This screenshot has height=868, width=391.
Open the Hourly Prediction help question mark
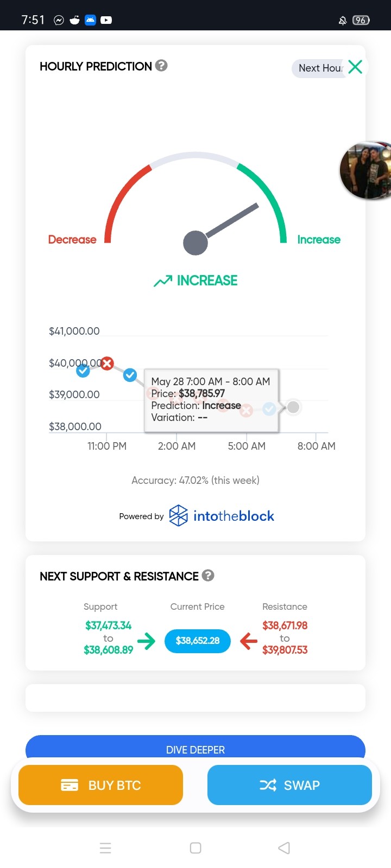(161, 66)
